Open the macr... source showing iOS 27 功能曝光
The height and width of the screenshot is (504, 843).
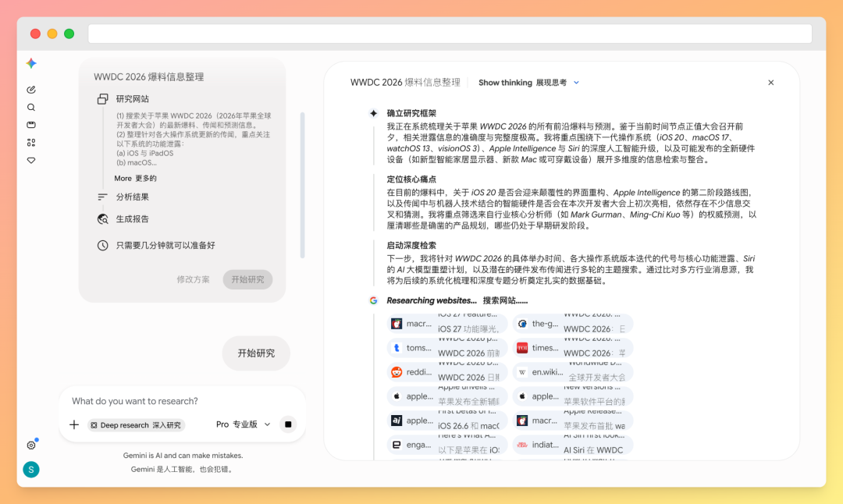(447, 324)
